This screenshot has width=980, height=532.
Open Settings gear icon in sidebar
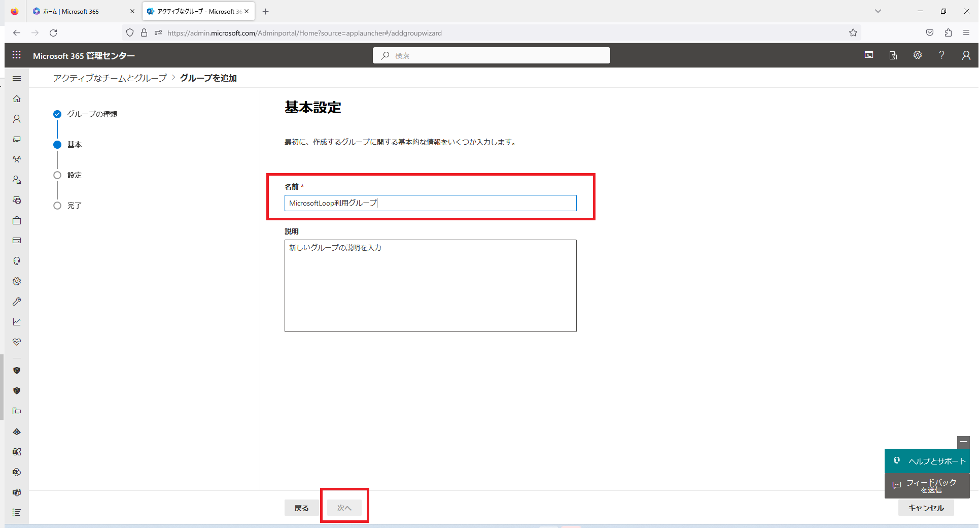coord(17,281)
